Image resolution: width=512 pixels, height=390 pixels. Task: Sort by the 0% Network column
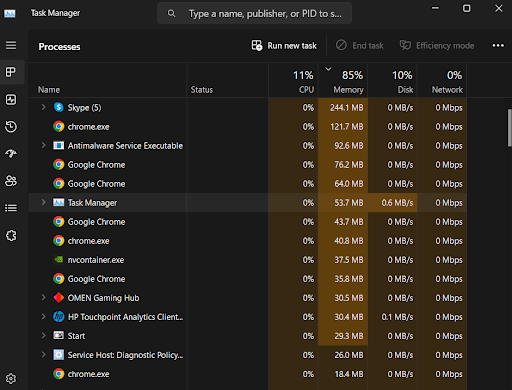(x=442, y=80)
